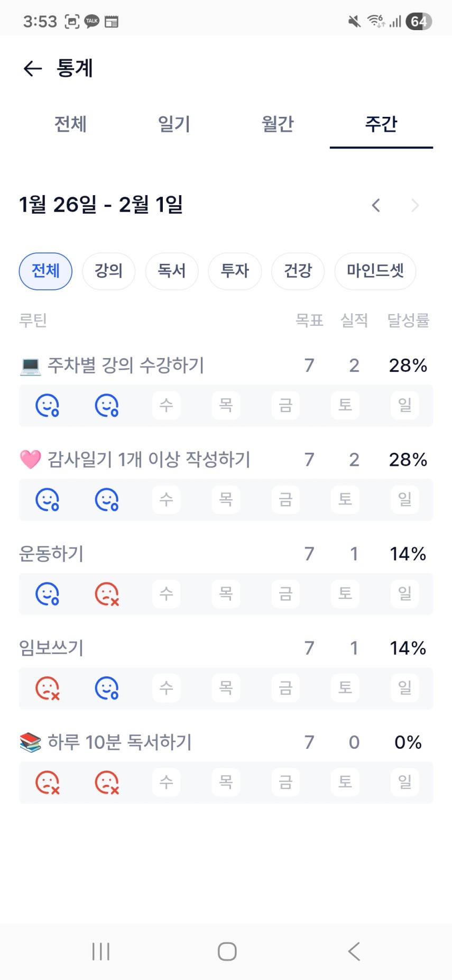
Task: Tap the red failed face icon for 운동하기
Action: click(107, 594)
